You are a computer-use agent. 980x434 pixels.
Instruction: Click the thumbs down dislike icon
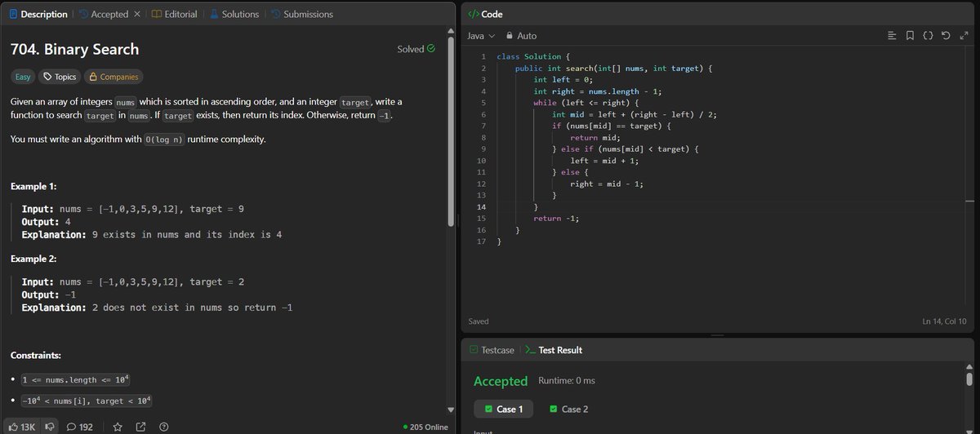(49, 426)
